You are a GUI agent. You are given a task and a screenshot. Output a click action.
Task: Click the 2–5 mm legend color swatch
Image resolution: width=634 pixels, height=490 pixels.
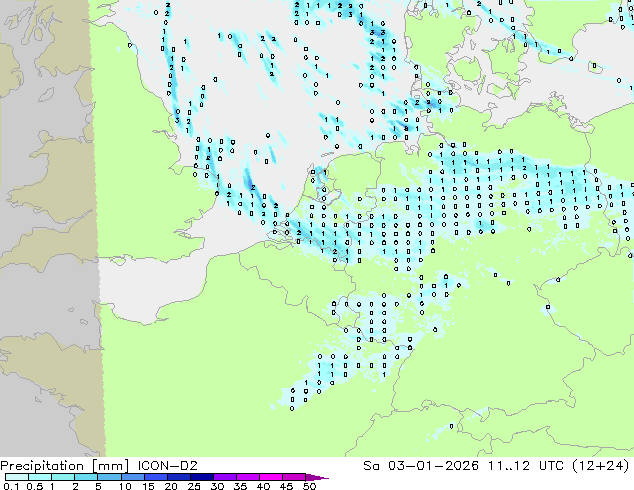(86, 477)
